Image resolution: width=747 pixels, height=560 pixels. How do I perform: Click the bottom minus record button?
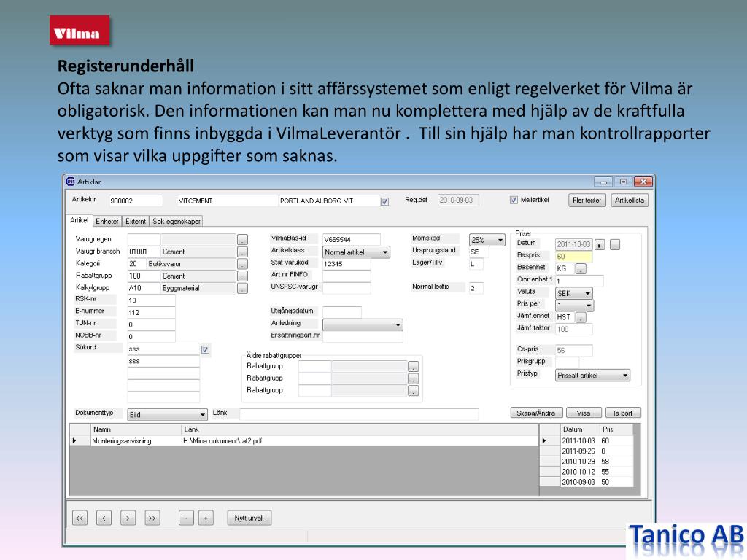tap(186, 518)
